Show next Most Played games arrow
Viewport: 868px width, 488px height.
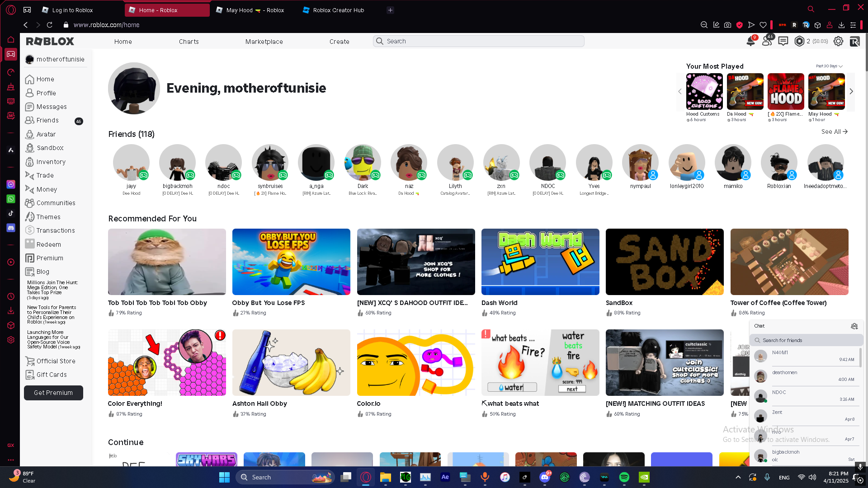851,91
